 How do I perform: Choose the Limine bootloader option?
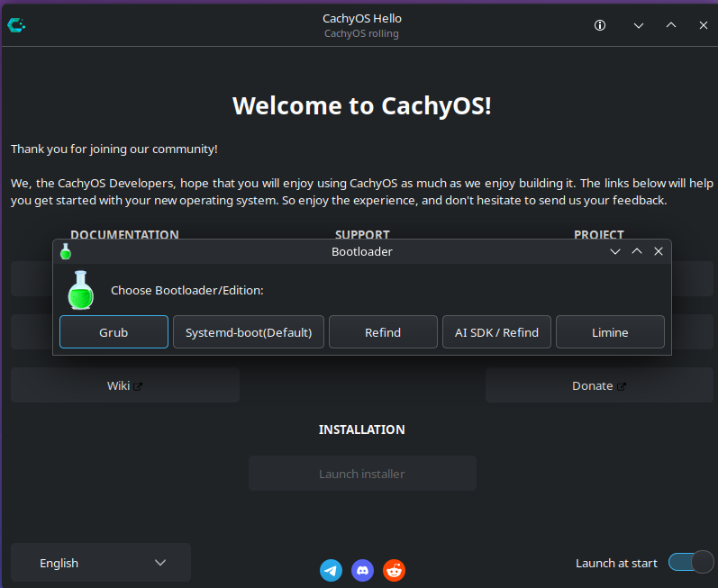610,332
